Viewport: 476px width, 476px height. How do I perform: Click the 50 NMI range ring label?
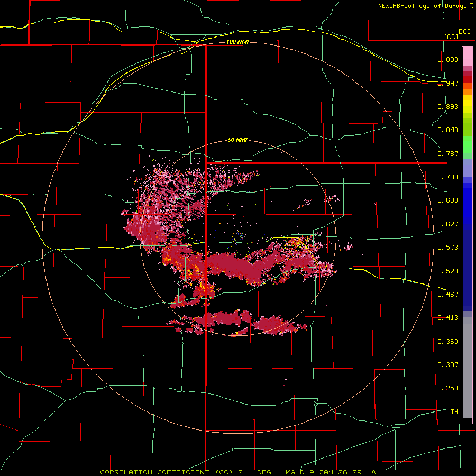tap(237, 140)
